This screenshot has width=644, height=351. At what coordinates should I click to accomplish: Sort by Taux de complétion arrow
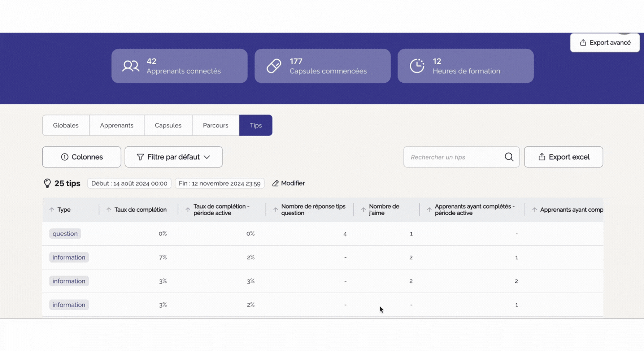pos(109,210)
